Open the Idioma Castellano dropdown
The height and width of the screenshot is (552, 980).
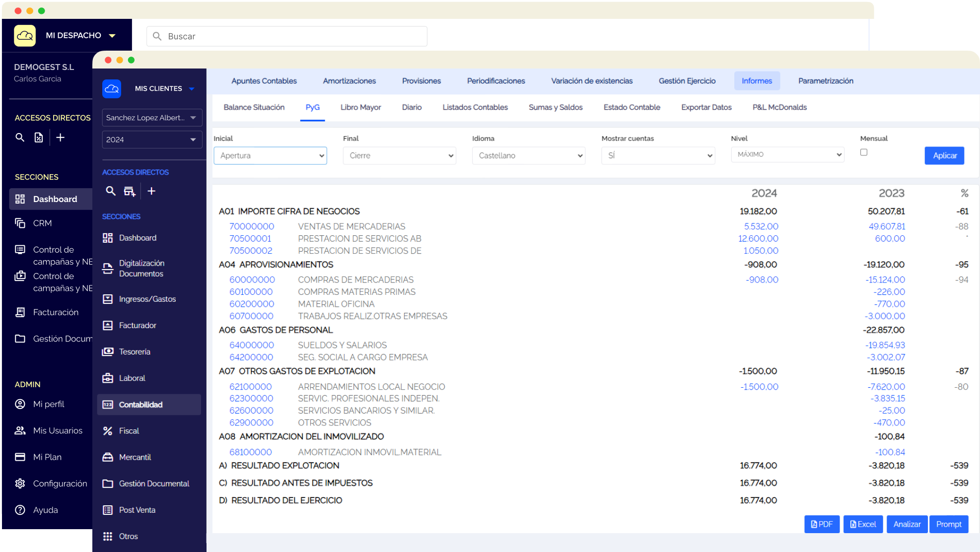pos(529,155)
